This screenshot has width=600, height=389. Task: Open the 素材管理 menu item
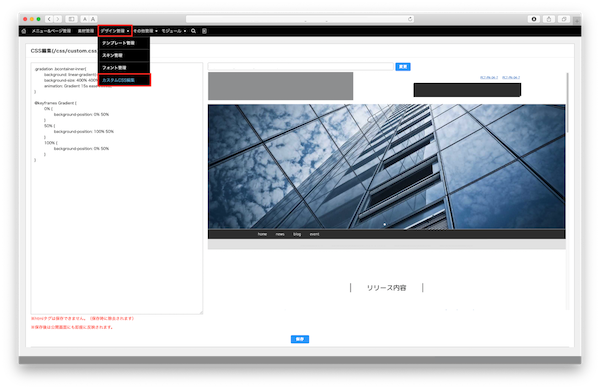pyautogui.click(x=86, y=31)
